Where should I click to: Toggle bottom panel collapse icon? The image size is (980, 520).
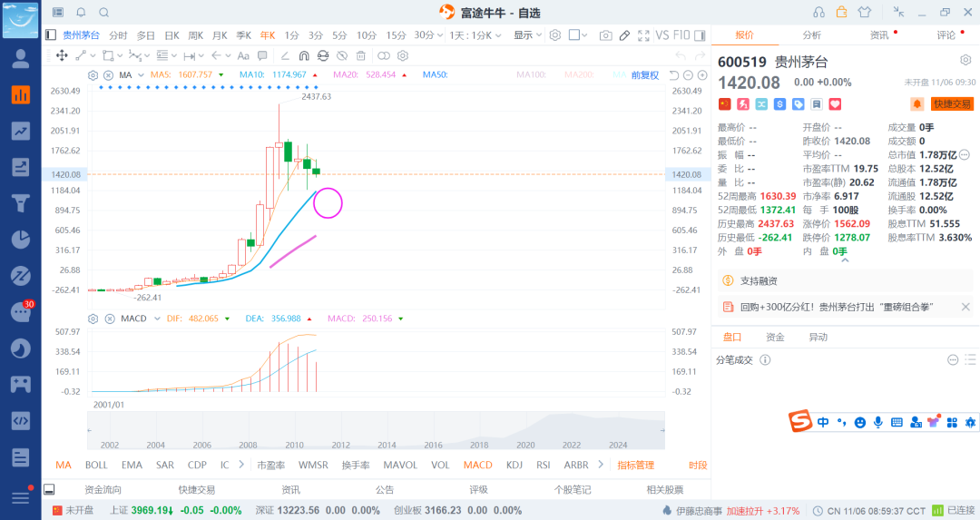(x=49, y=489)
